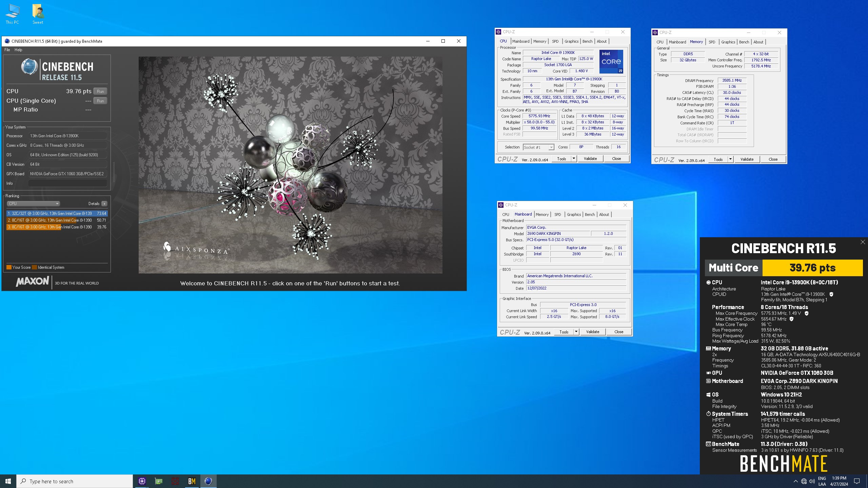Select ranking entry scoring 39.76
Image resolution: width=868 pixels, height=488 pixels.
pos(57,227)
